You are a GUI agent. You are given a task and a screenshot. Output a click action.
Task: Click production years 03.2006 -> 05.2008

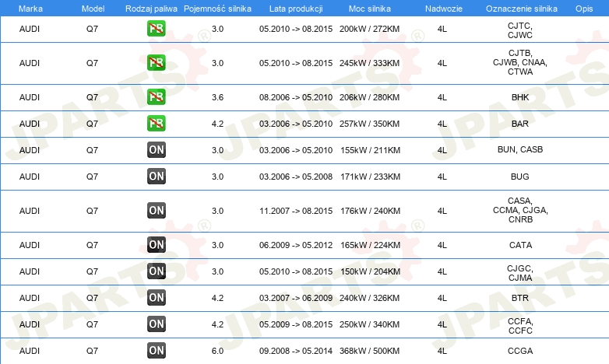(296, 177)
